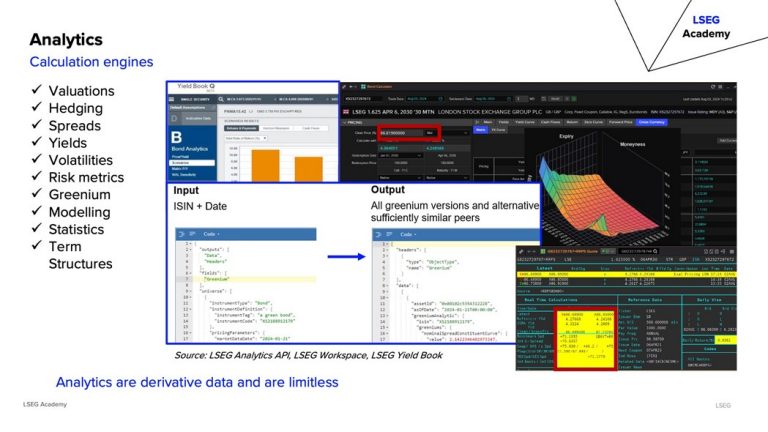Click the list icon in Output code cell

click(x=389, y=235)
